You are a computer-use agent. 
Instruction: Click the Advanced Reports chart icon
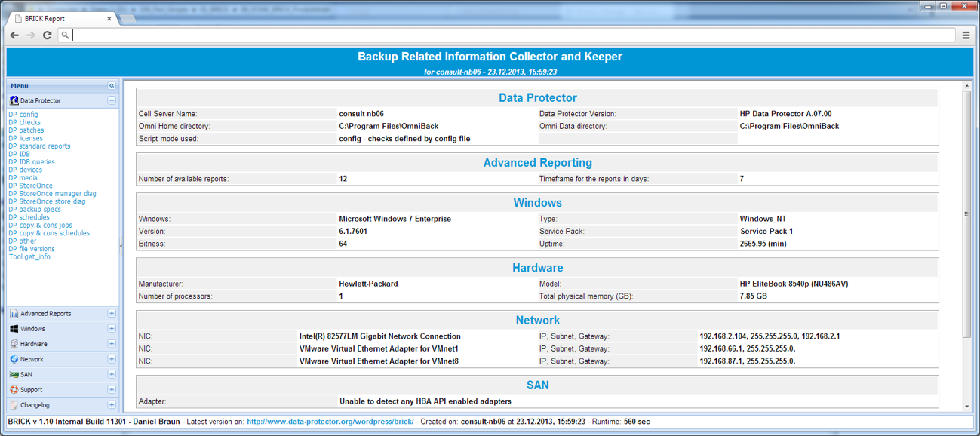pyautogui.click(x=14, y=314)
